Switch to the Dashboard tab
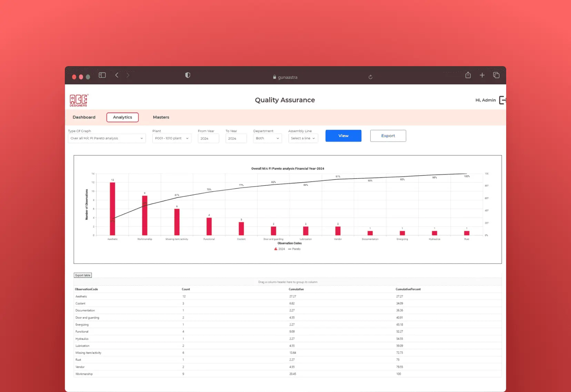Viewport: 571px width, 392px height. click(x=84, y=117)
